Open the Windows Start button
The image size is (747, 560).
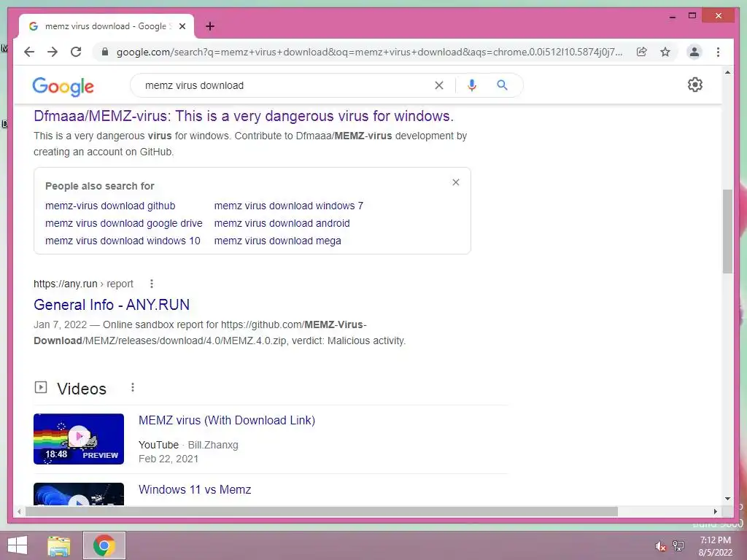coord(18,545)
